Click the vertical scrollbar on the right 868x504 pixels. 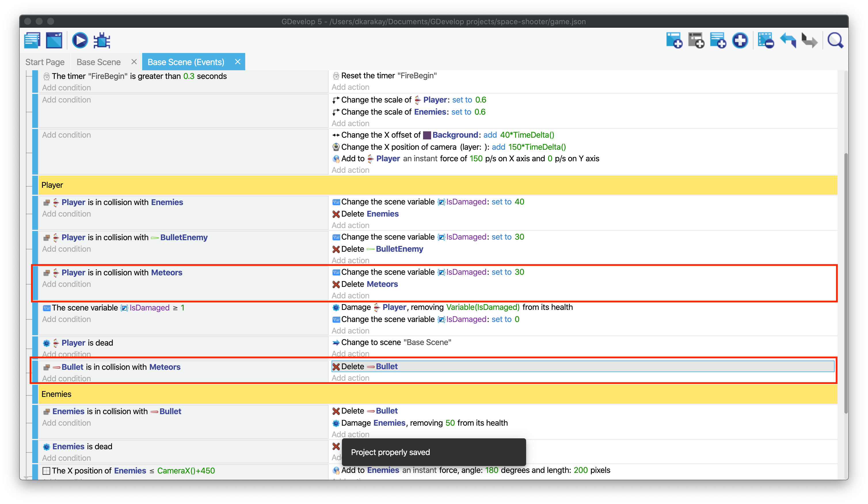846,283
